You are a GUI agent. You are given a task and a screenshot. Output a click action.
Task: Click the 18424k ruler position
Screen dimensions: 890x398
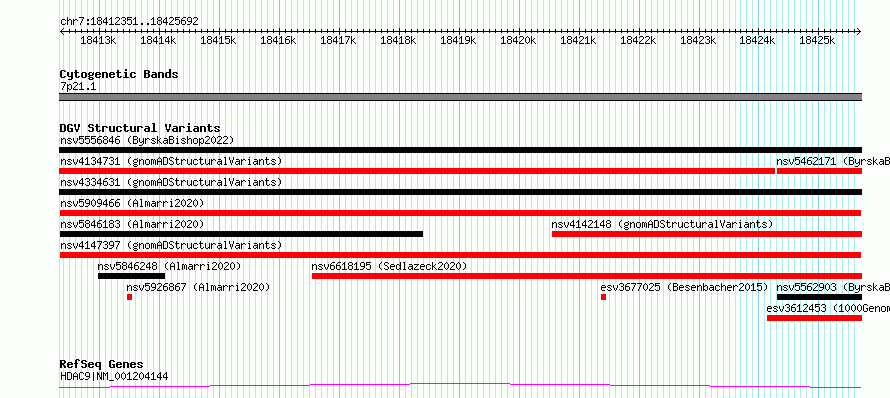coord(758,40)
